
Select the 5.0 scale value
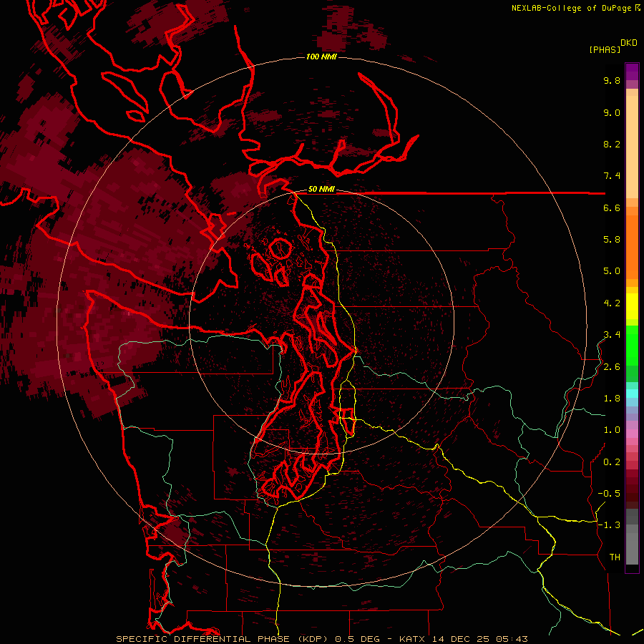click(x=612, y=271)
